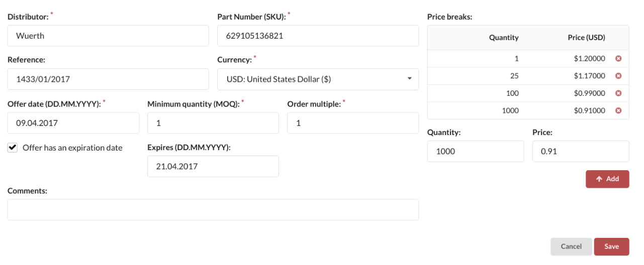Click the Order multiple field
644x265 pixels.
[352, 123]
